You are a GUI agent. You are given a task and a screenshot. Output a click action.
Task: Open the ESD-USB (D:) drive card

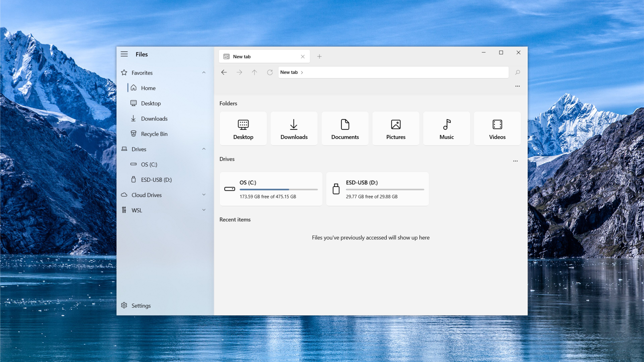pyautogui.click(x=377, y=189)
